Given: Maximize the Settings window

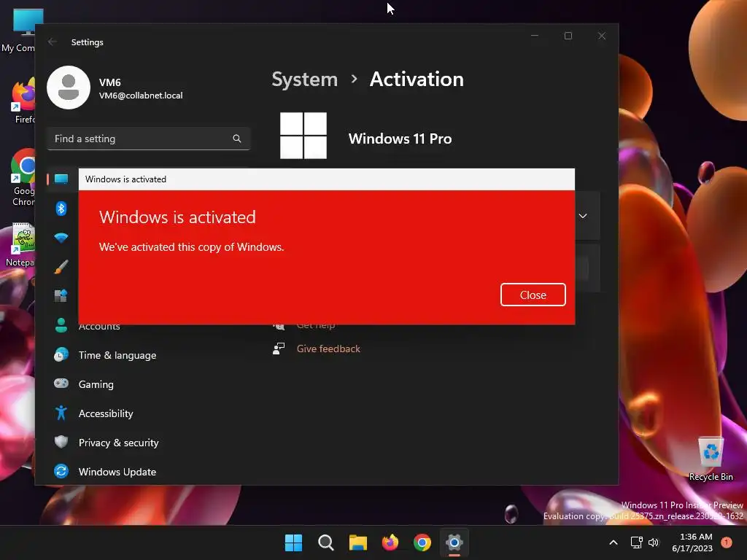Looking at the screenshot, I should 568,36.
